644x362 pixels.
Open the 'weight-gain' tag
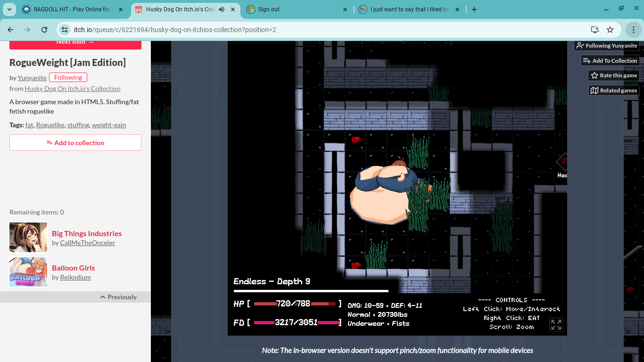coord(109,125)
